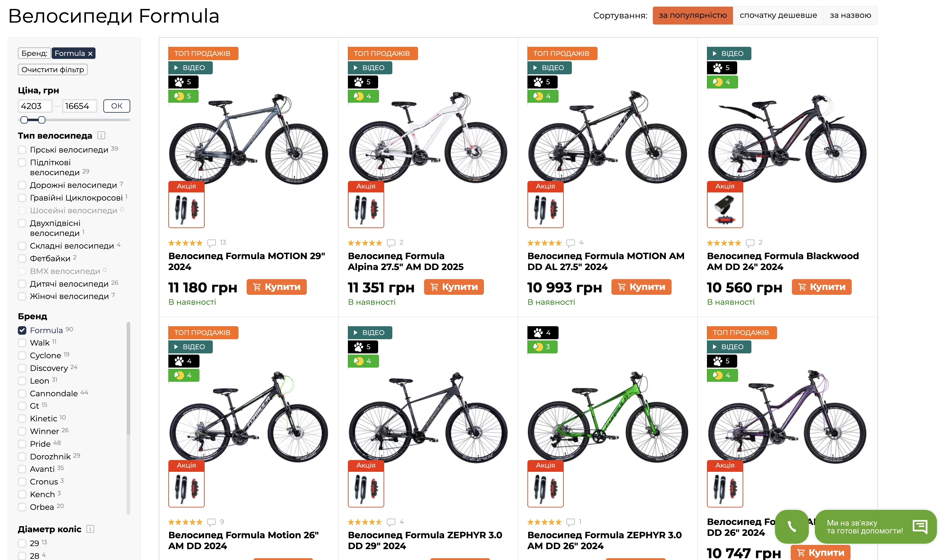
Task: Click info icon beside Діаметр коліс
Action: 90,529
